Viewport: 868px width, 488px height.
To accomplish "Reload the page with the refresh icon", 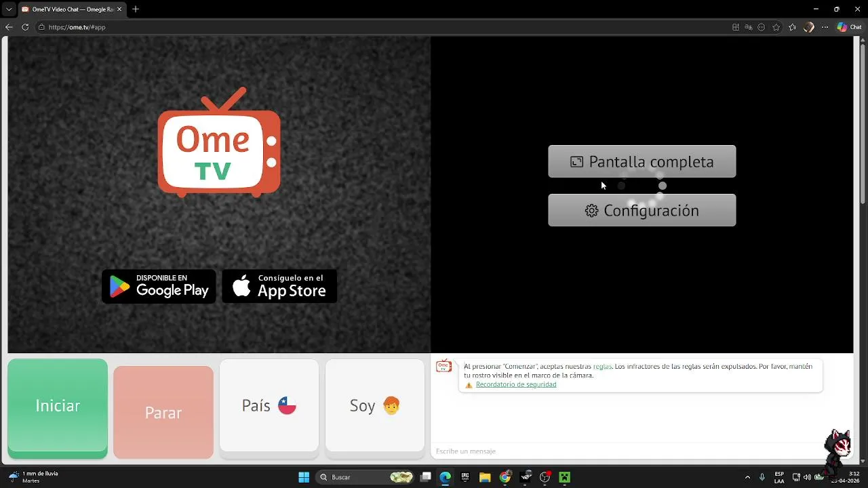I will [x=25, y=27].
